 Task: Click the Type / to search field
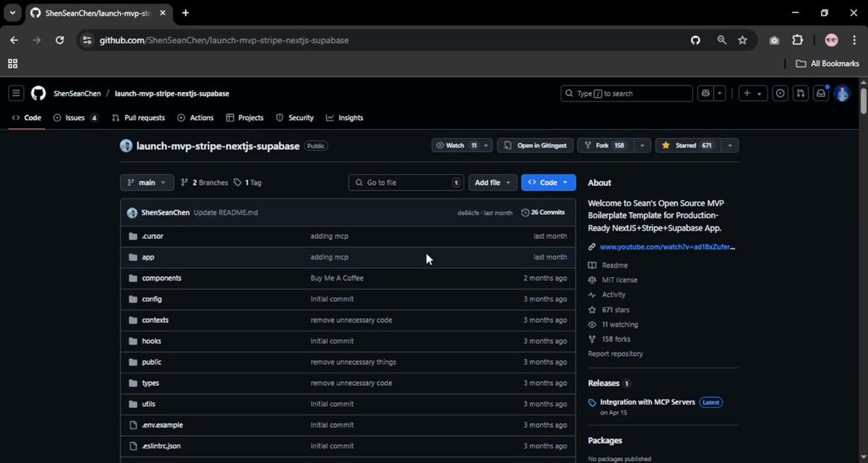(626, 93)
